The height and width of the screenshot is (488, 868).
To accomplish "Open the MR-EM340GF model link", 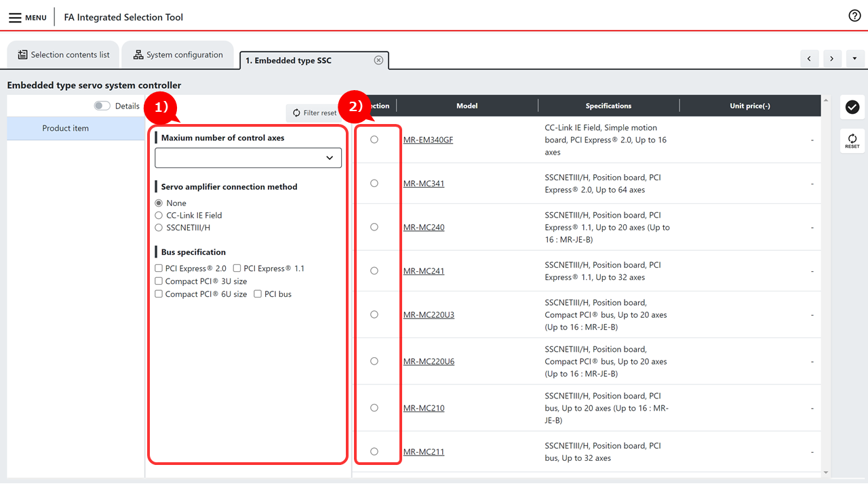I will point(428,140).
